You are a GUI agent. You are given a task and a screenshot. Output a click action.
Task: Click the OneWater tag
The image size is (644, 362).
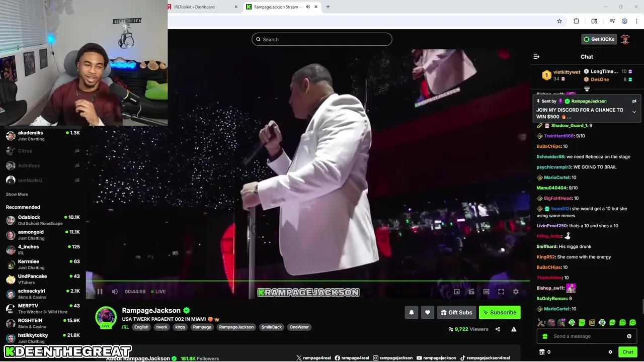coord(299,327)
